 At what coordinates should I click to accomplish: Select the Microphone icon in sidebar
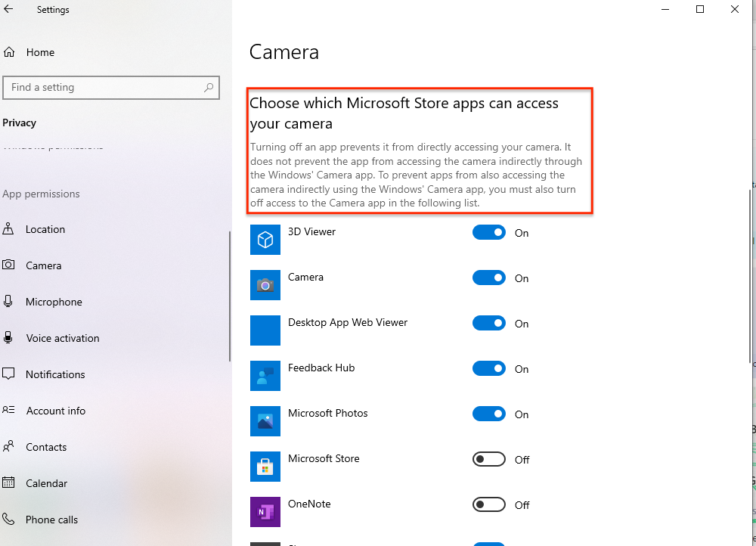[x=8, y=302]
